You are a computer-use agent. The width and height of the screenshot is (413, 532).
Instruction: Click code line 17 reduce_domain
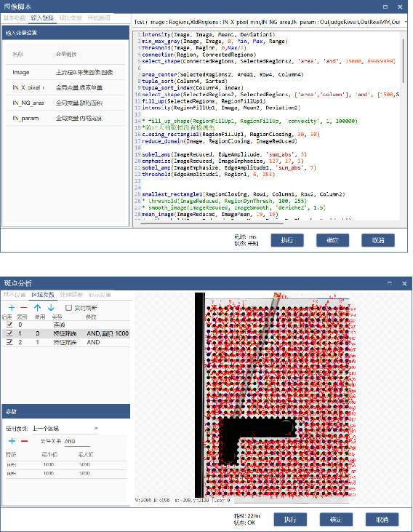(220, 141)
